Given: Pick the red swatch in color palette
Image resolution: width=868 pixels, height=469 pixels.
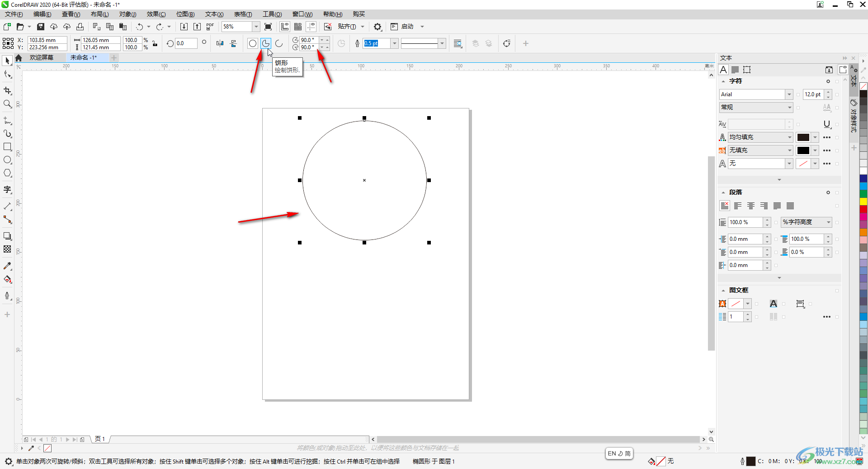Looking at the screenshot, I should click(863, 209).
